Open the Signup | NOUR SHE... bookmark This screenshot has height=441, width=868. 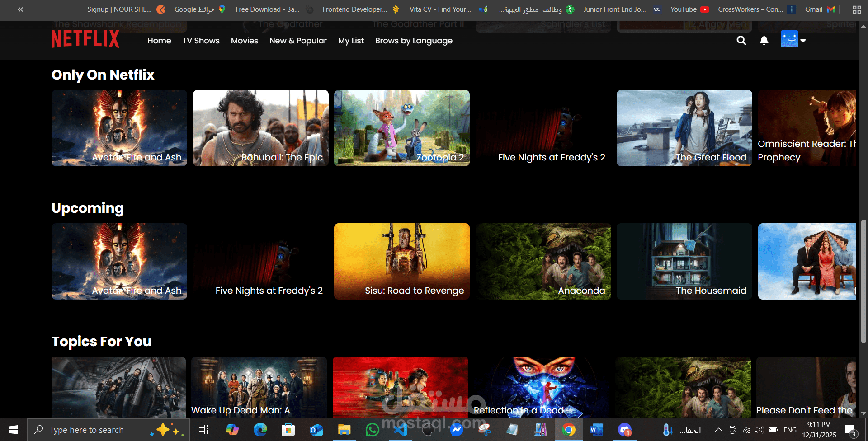(126, 9)
